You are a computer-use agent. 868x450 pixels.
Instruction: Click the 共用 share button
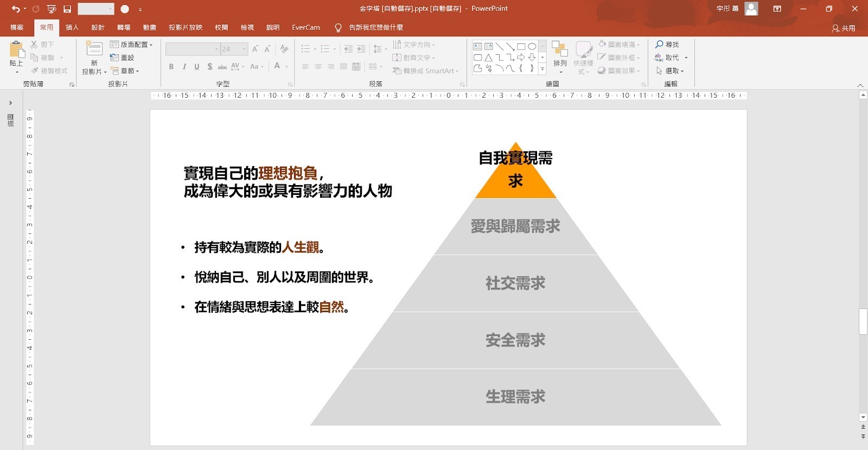(x=844, y=28)
